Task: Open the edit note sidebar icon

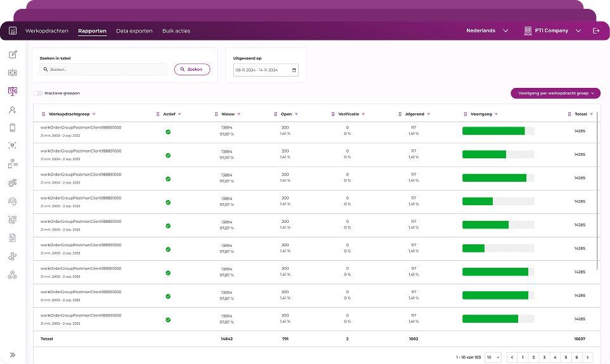Action: pyautogui.click(x=13, y=54)
